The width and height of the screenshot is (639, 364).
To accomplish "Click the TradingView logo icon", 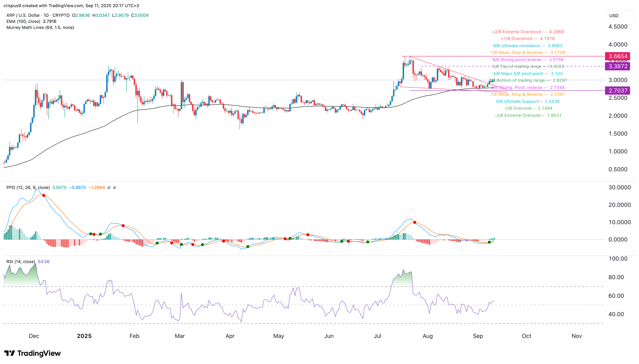I will [x=9, y=353].
